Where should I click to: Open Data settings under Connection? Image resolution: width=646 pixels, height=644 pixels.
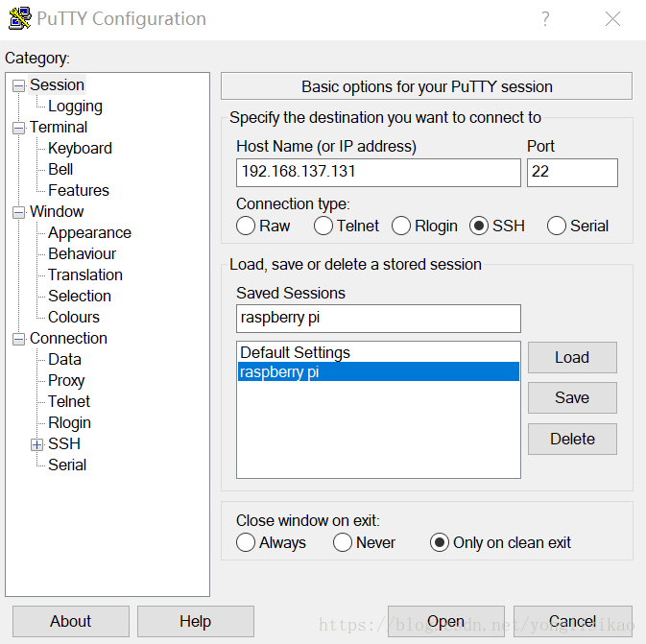(x=64, y=359)
